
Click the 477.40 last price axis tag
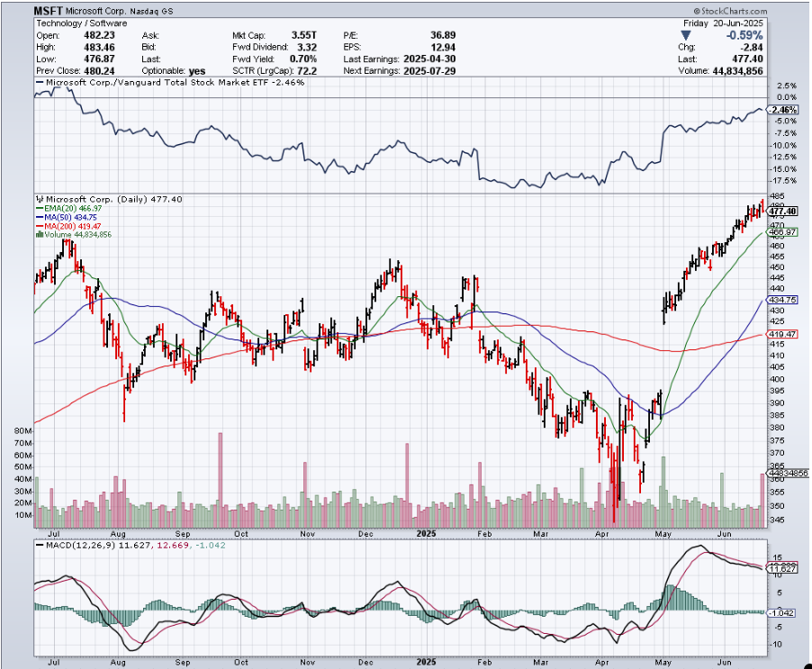tap(782, 212)
